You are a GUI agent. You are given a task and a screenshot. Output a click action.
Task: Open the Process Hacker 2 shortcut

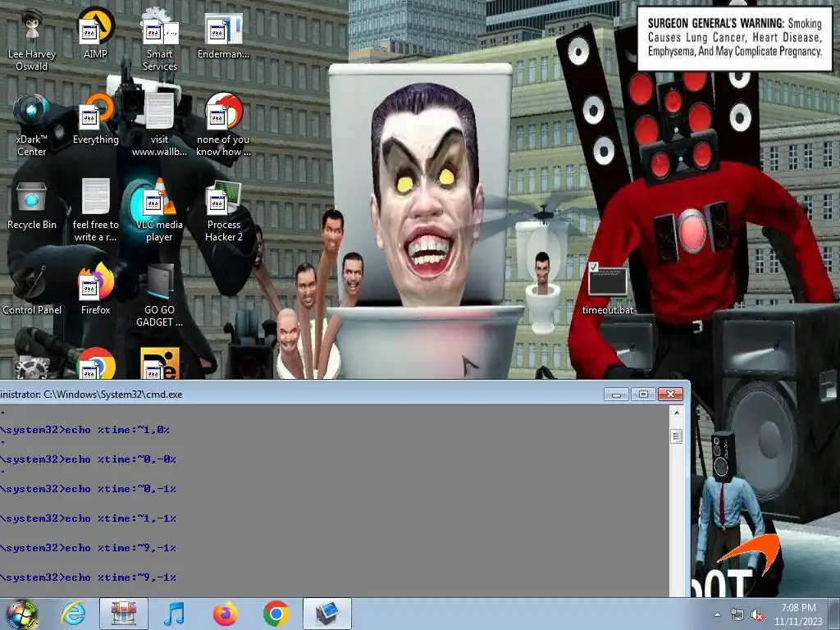point(223,211)
